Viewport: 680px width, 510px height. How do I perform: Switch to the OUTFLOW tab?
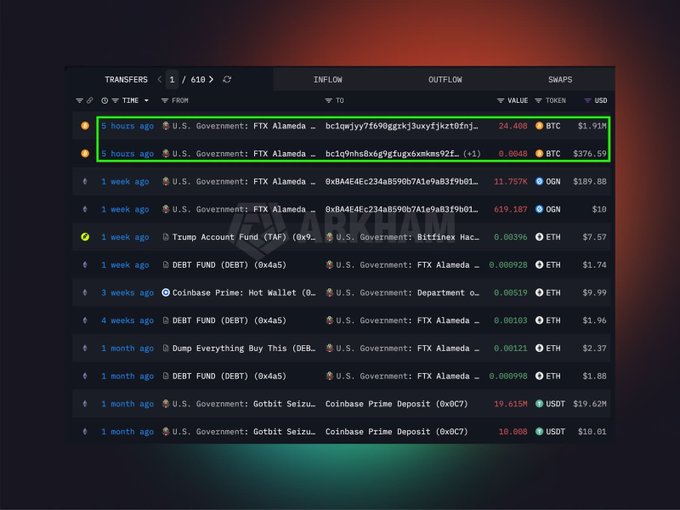[x=445, y=79]
